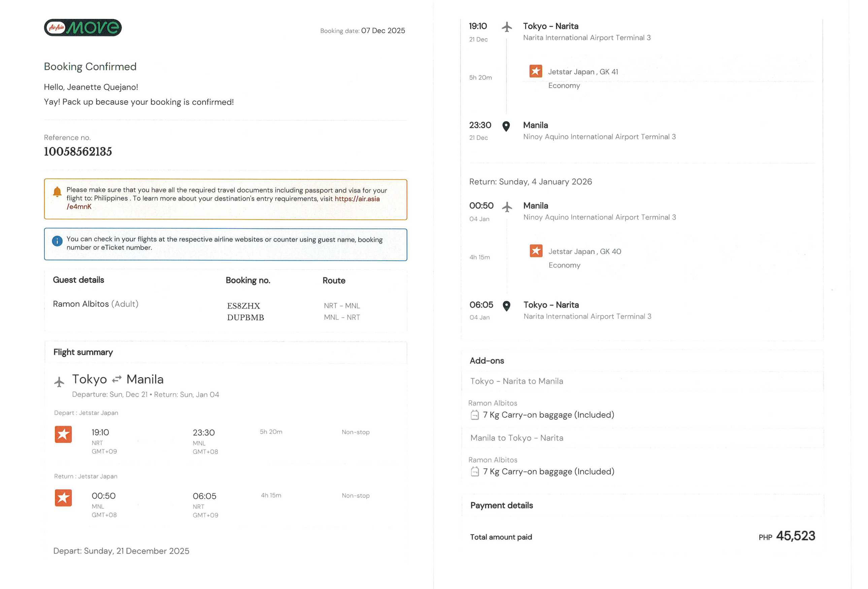Click booking number ES8ZHX
Screen dimensions: 868x589
click(x=243, y=306)
